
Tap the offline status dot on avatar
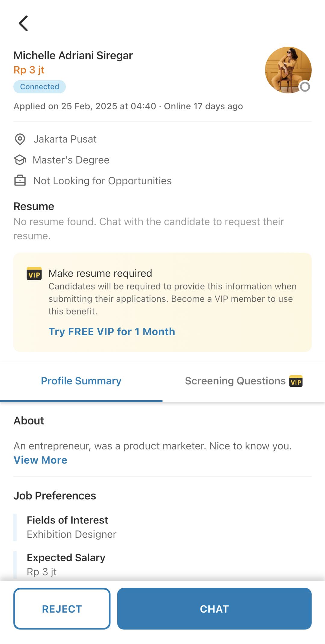(x=305, y=87)
